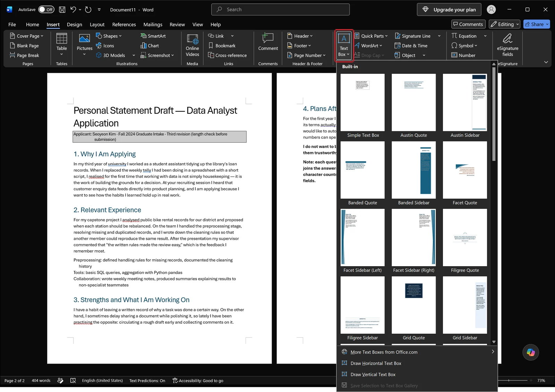Viewport: 555px width, 392px height.
Task: Insert a Cross-reference
Action: (227, 55)
